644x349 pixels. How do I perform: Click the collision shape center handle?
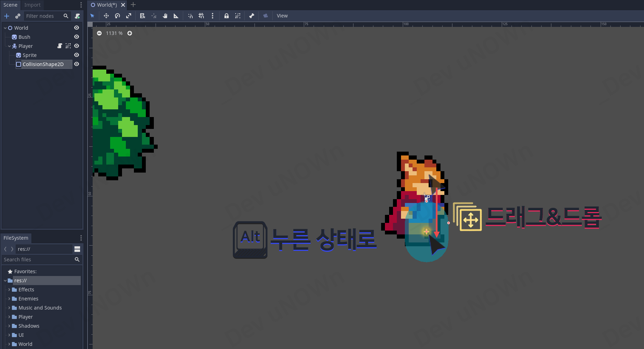pos(427,232)
